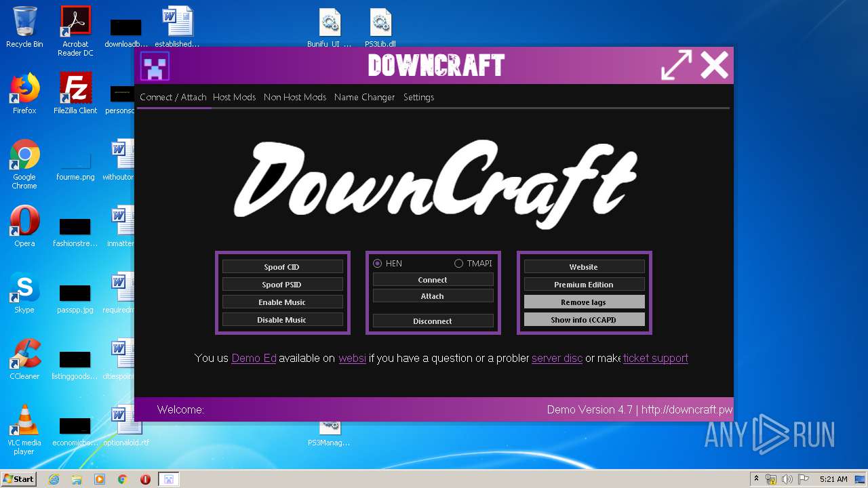The image size is (868, 488).
Task: Click Show info (CCAPI) button
Action: tap(584, 320)
